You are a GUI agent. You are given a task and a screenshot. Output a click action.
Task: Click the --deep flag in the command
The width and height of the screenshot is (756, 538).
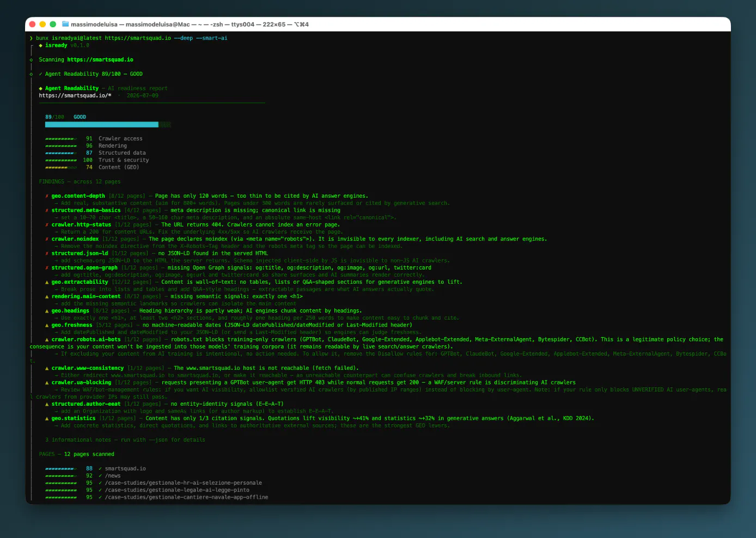(184, 38)
